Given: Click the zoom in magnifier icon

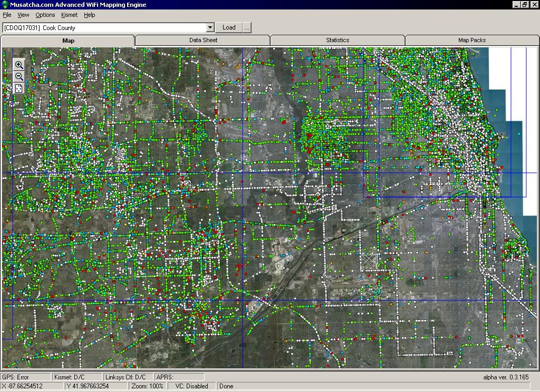Looking at the screenshot, I should pos(19,65).
